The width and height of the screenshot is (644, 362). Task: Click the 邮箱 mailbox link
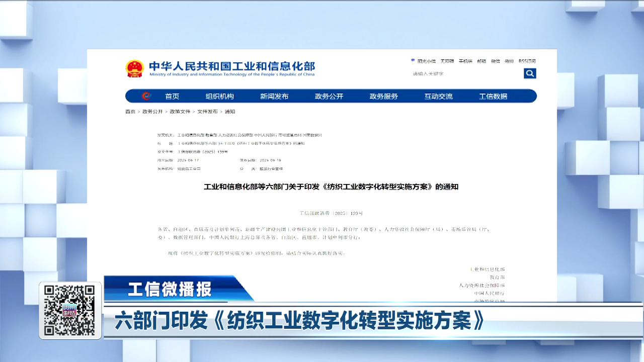(481, 61)
